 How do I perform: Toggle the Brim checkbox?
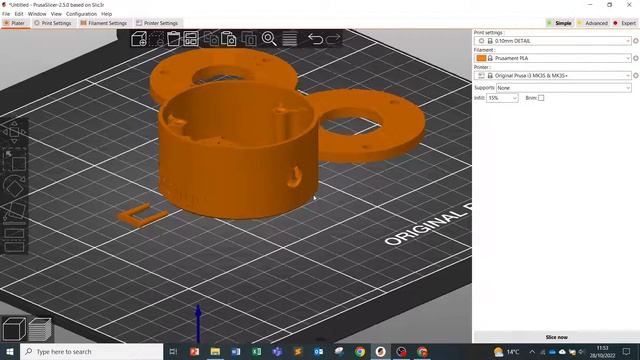(541, 98)
